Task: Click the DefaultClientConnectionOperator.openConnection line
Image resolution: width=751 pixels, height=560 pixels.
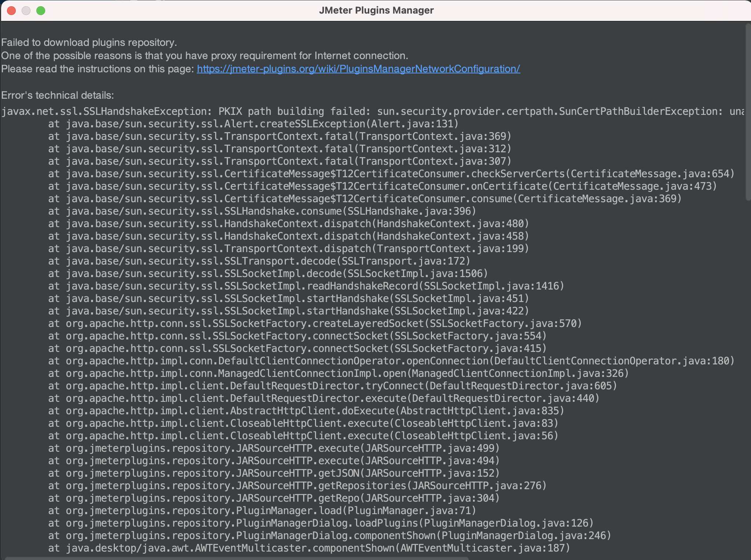Action: click(x=391, y=361)
